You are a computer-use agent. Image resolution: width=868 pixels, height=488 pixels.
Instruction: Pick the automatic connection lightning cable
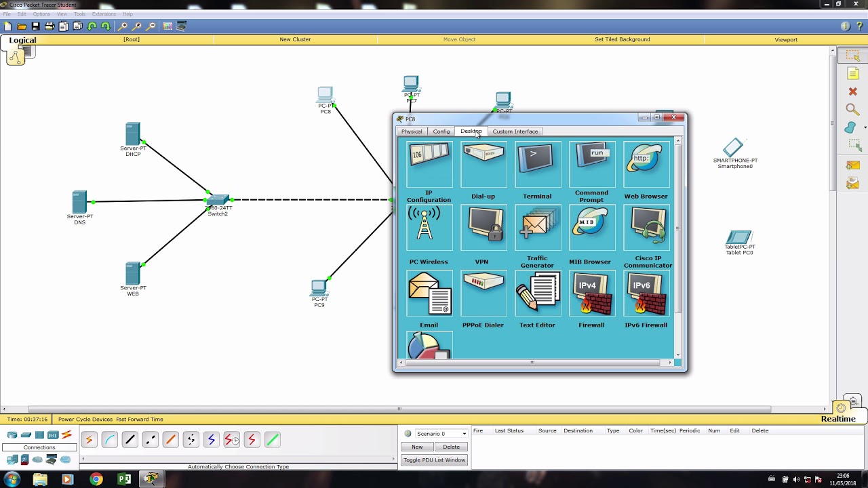pyautogui.click(x=89, y=440)
